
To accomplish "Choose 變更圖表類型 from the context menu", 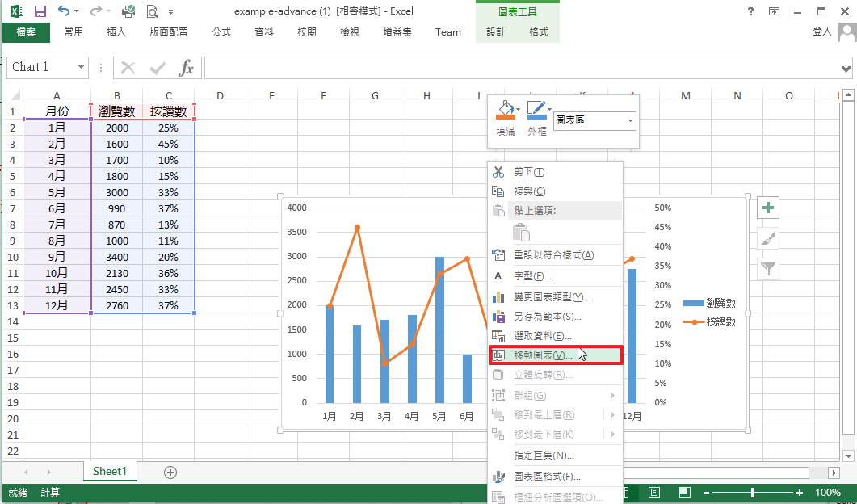I will 555,297.
